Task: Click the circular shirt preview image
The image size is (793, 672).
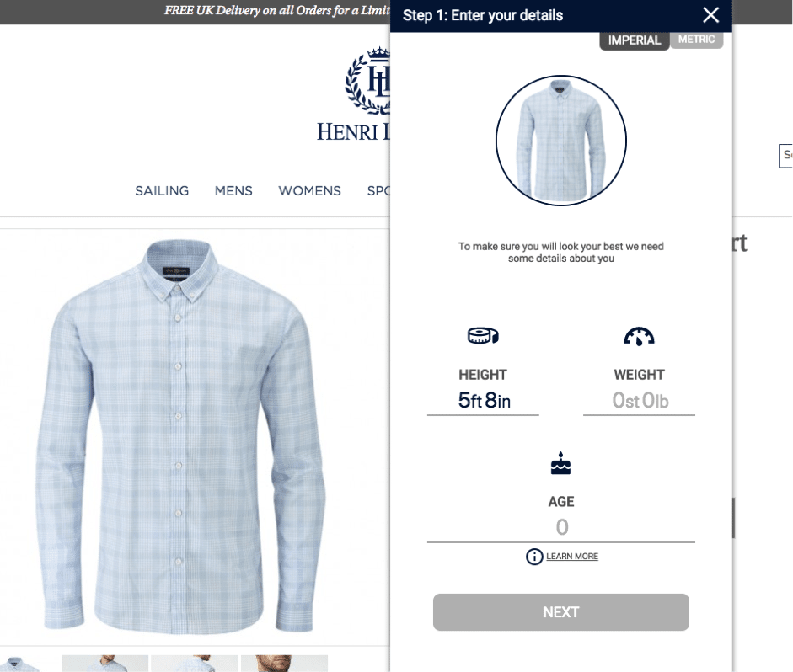Action: [561, 141]
